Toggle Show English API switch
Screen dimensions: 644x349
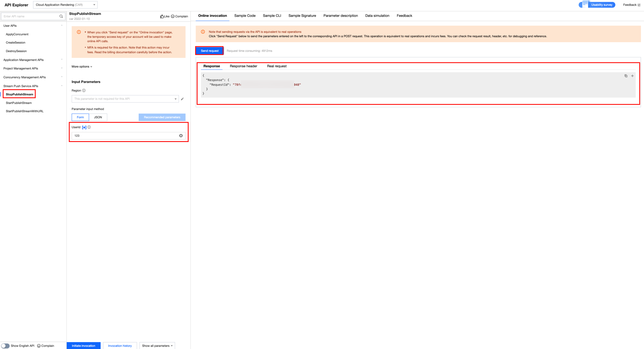(5, 346)
